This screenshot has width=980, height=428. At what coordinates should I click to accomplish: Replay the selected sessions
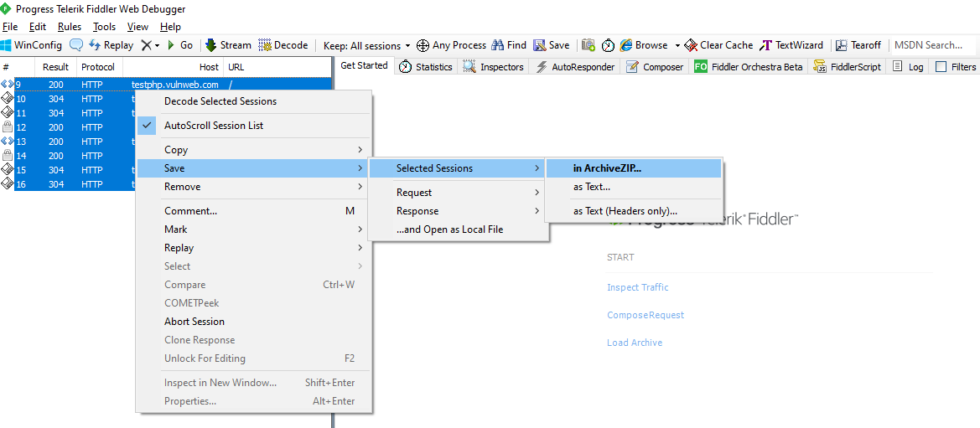[111, 45]
